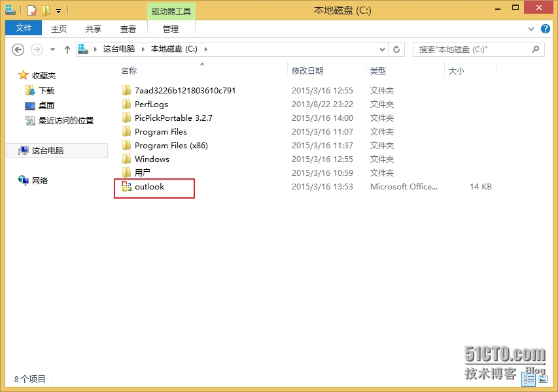Sort by the 类型 column header

coord(378,71)
